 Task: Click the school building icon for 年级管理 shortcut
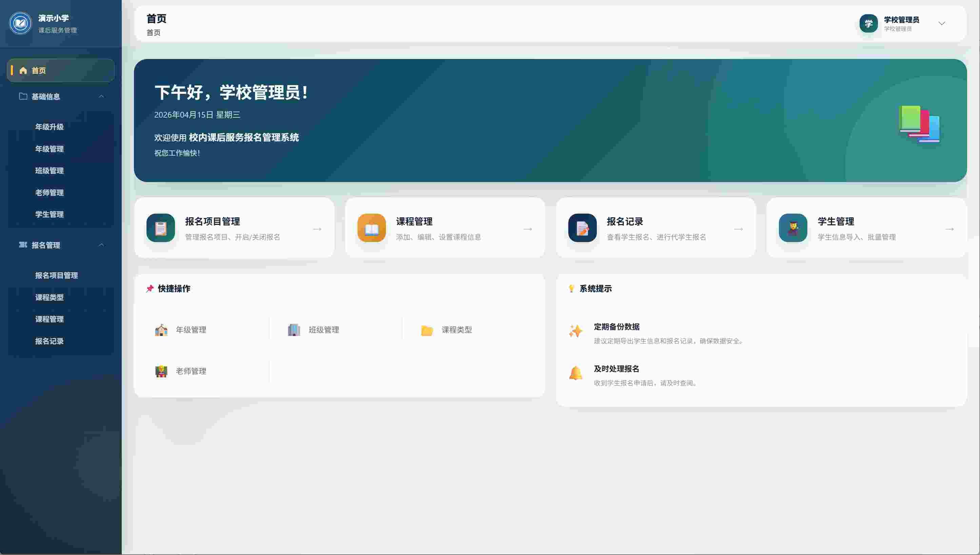pyautogui.click(x=161, y=330)
